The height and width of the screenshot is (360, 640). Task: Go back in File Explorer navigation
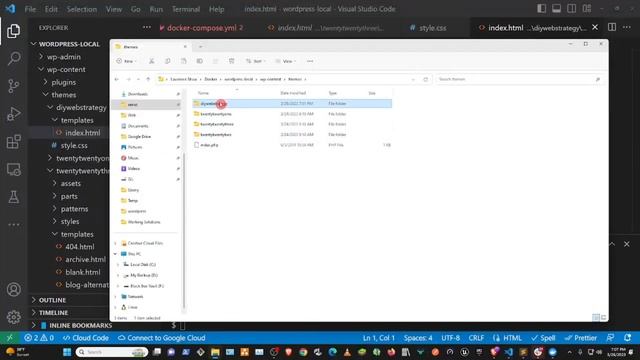[x=117, y=79]
